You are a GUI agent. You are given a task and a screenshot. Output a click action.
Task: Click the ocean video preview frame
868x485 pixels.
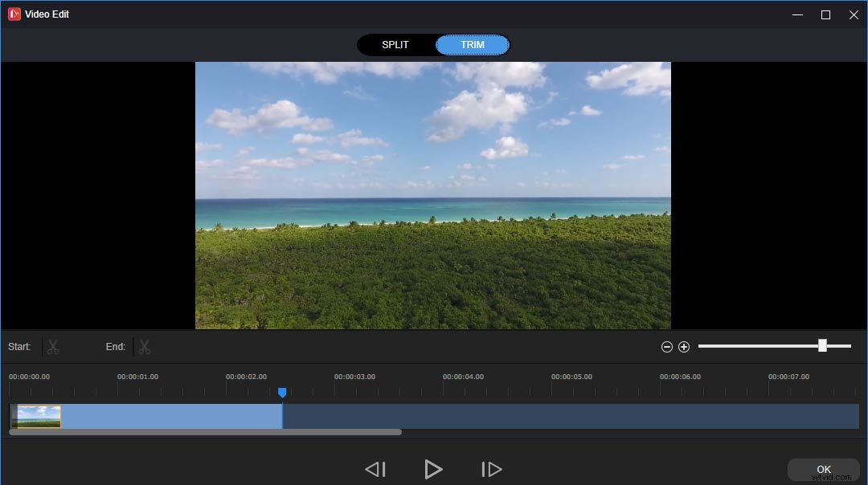tap(432, 195)
